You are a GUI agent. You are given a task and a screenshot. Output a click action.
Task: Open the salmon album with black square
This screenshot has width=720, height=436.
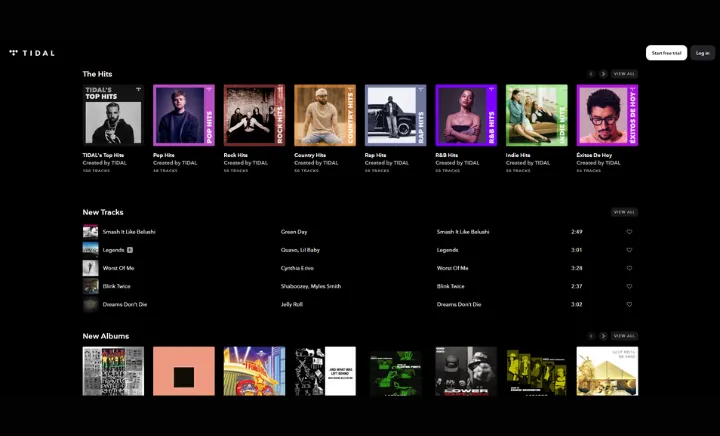click(184, 371)
